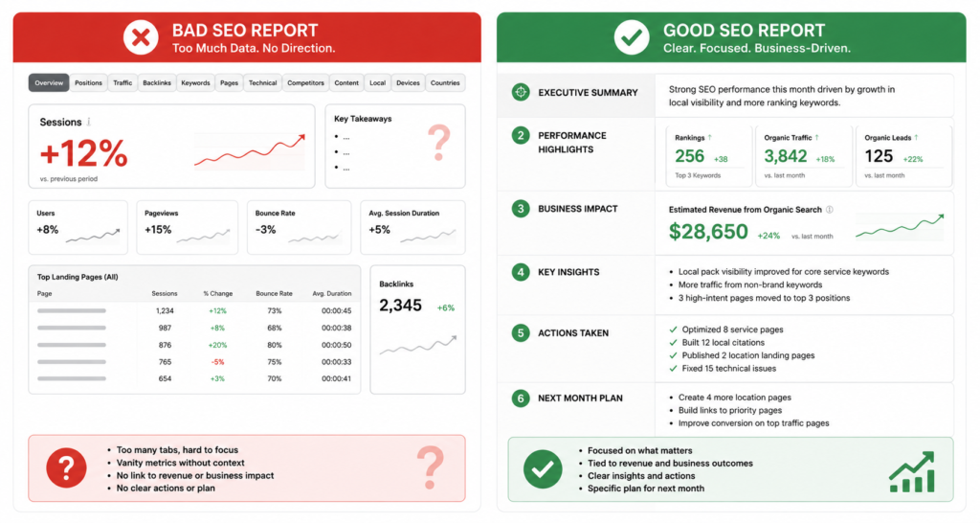Click the number 6 badge for Next Month Plan
The image size is (980, 523).
click(x=520, y=398)
